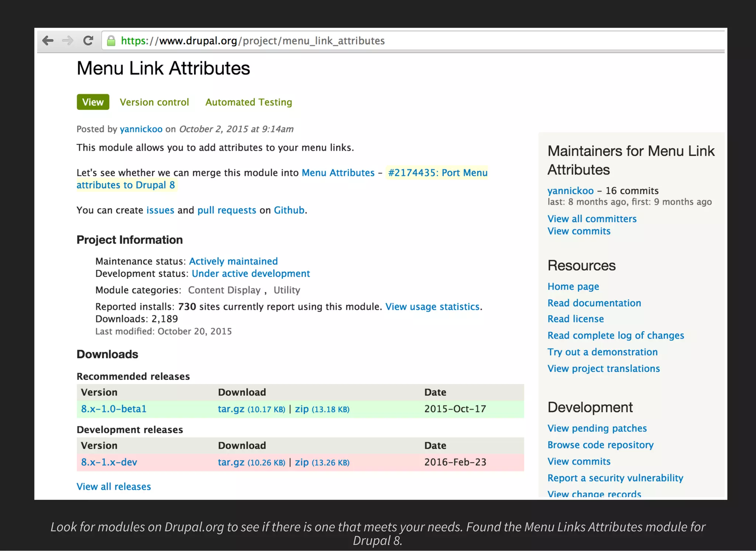Click Read license link
The height and width of the screenshot is (551, 756).
point(575,319)
